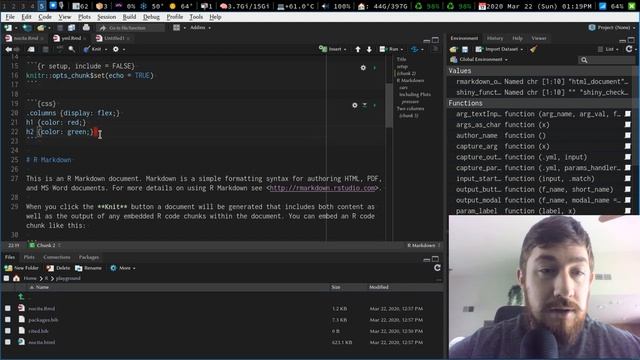Click the rmarkdown.rstudio.com link in editor

pos(322,188)
